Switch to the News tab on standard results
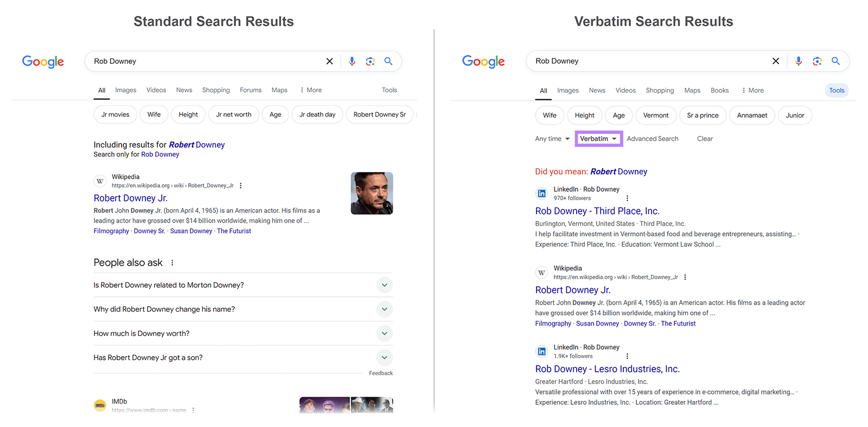This screenshot has height=427, width=868. point(184,90)
